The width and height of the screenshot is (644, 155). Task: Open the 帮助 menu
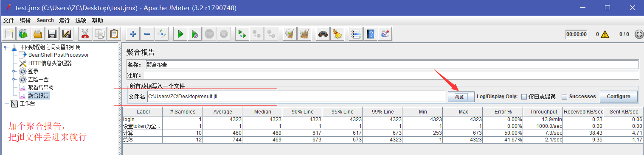click(97, 20)
